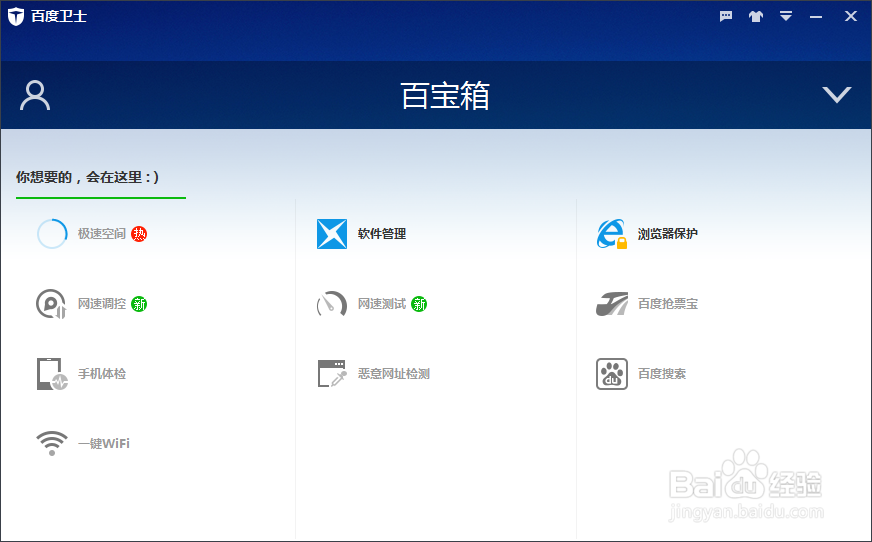Screen dimensions: 872x542
Task: Minimize the 百度卫士 window
Action: click(x=816, y=17)
